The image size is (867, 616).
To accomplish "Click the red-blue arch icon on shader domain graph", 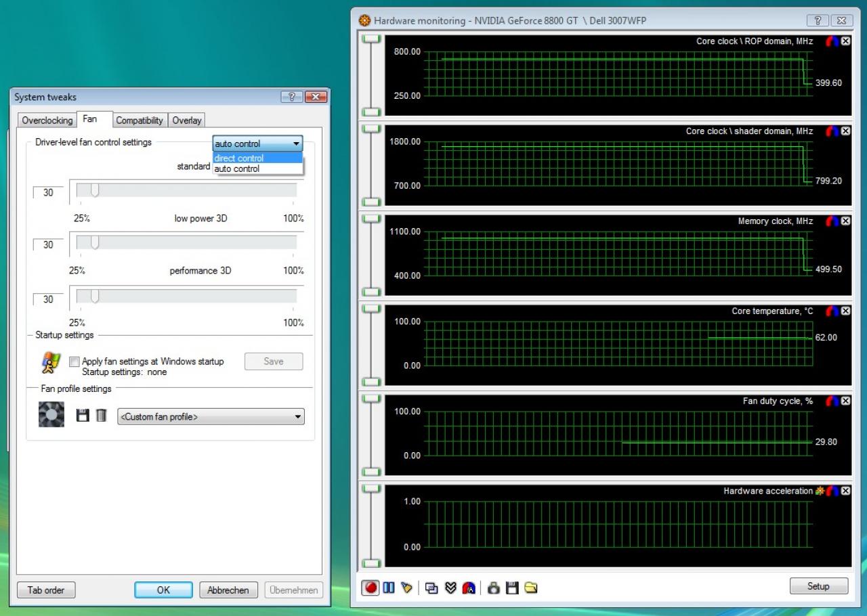I will 832,131.
